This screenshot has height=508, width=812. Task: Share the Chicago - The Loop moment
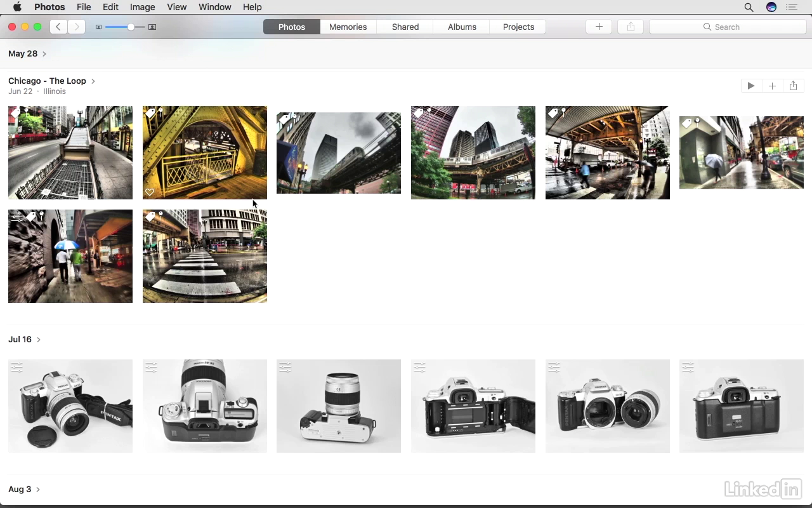pyautogui.click(x=793, y=86)
